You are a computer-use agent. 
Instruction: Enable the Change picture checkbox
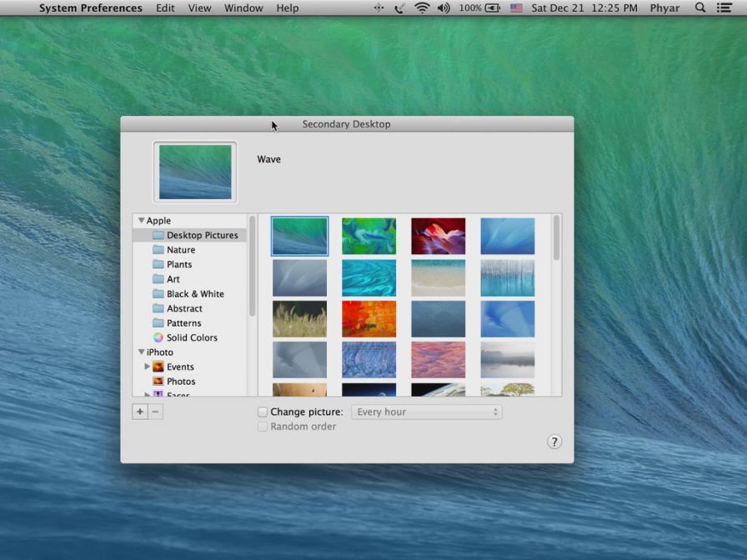[263, 412]
